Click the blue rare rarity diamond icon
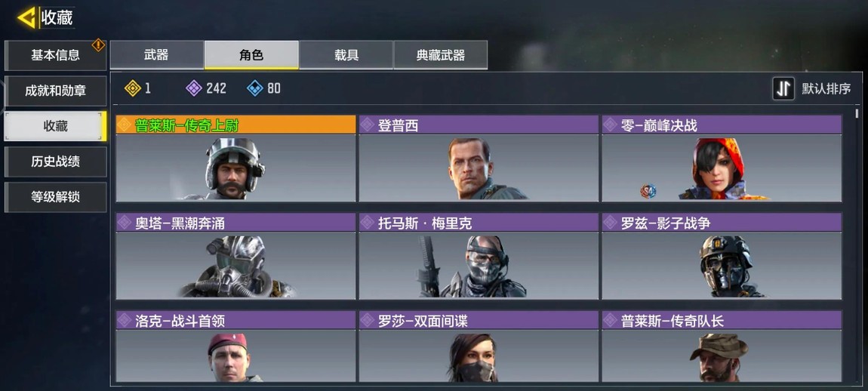Screen dimensions: 868x391 click(x=254, y=88)
